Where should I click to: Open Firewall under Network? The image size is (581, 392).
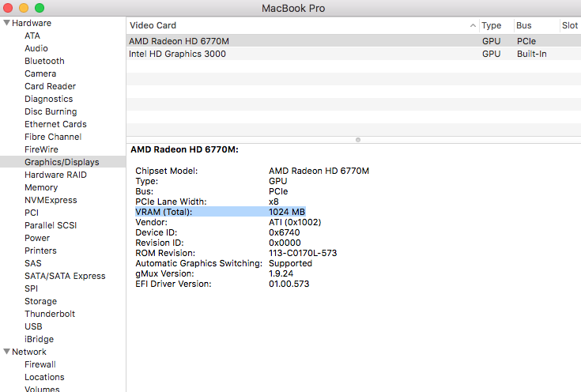(x=40, y=364)
